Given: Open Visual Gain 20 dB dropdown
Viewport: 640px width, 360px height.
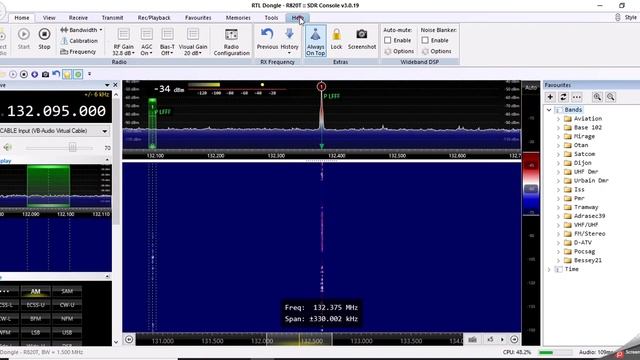Looking at the screenshot, I should 193,42.
